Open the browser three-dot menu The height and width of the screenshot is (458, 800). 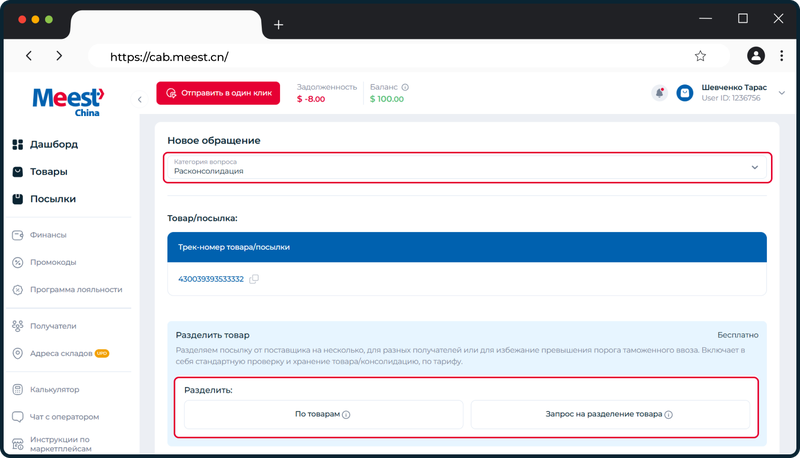pyautogui.click(x=781, y=56)
